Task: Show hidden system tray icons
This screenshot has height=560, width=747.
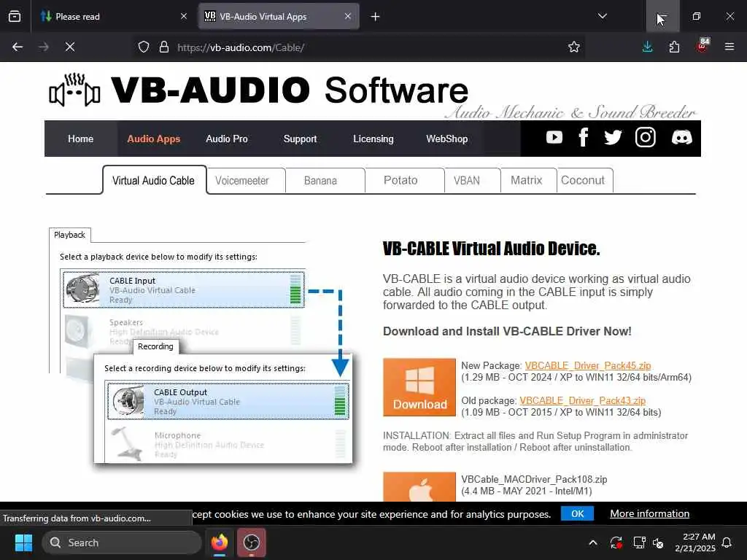Action: pyautogui.click(x=592, y=542)
